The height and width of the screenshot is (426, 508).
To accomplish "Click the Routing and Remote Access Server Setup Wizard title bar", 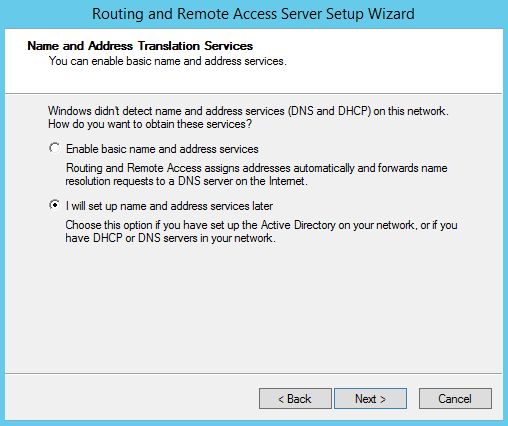I will [x=253, y=14].
